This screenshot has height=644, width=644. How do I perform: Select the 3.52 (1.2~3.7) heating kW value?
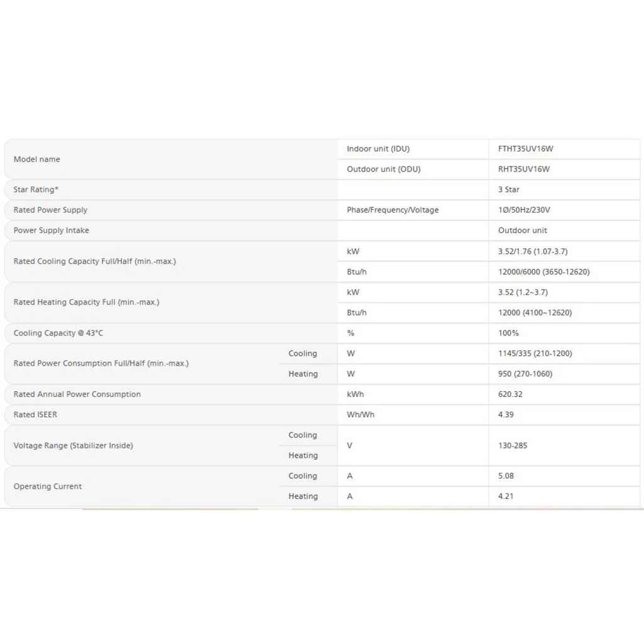click(x=523, y=292)
